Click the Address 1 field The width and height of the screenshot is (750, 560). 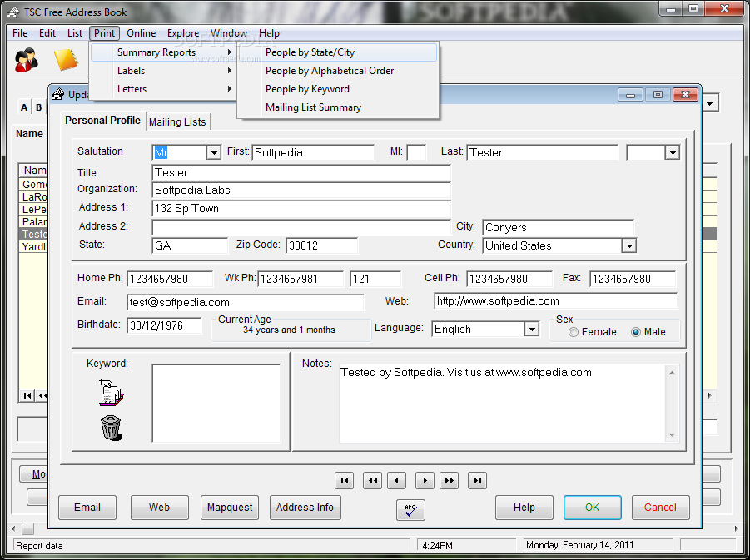coord(301,209)
